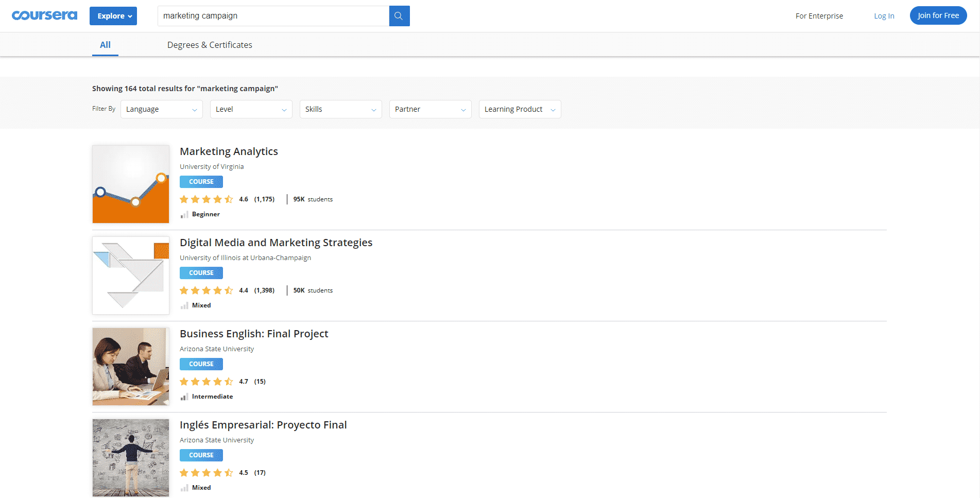Screen dimensions: 980x498
Task: Click the 50K students text
Action: pyautogui.click(x=313, y=290)
